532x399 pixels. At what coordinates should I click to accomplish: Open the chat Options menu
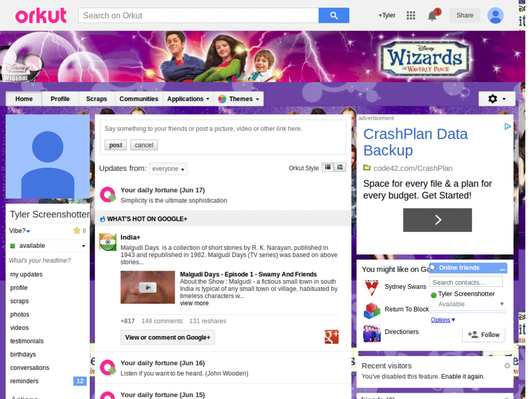coord(443,320)
